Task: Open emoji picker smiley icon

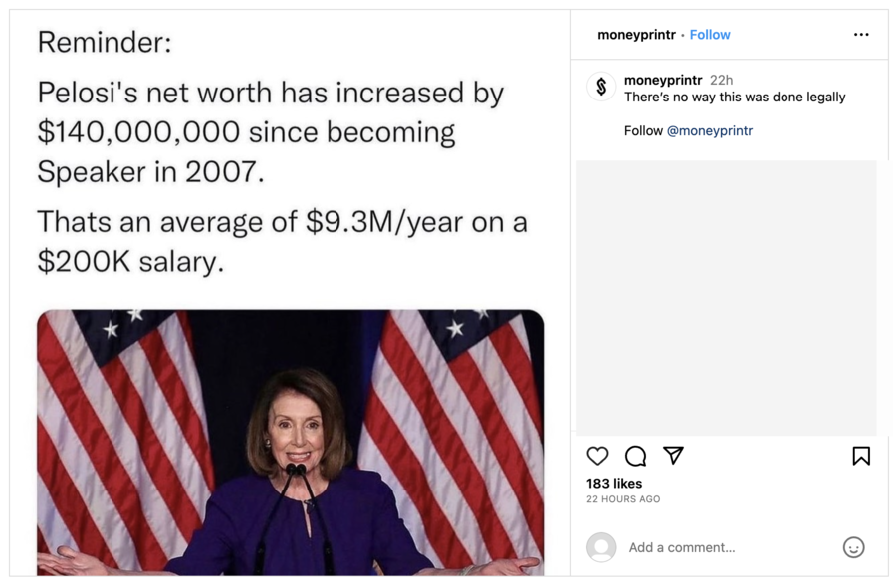Action: click(853, 547)
